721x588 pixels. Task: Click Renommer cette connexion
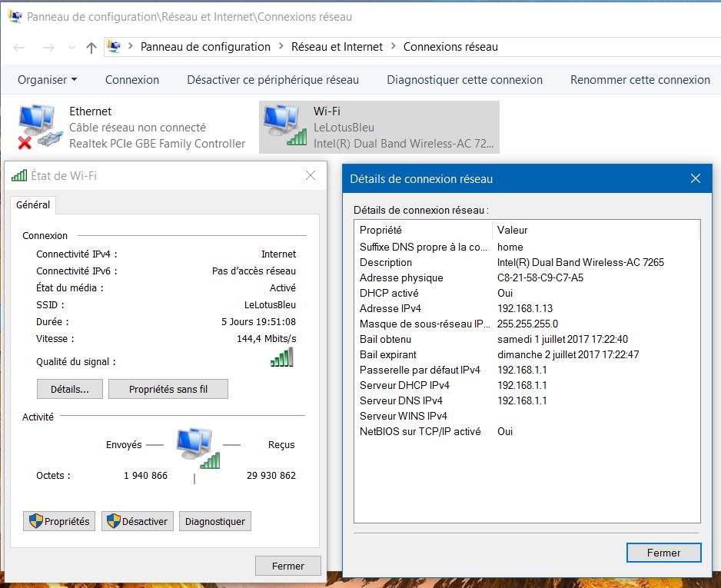tap(640, 80)
